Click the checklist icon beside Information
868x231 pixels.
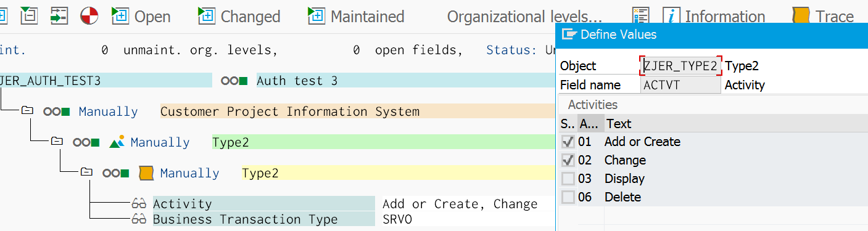point(641,17)
